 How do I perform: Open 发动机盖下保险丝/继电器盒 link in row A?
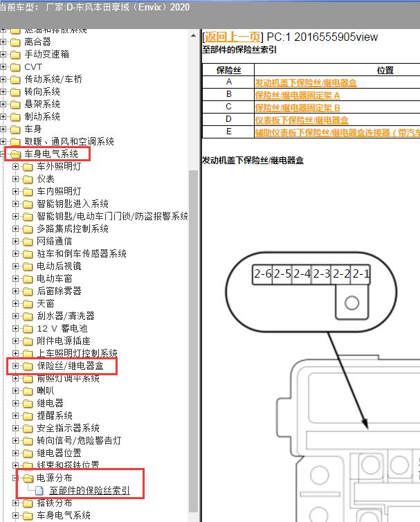306,82
